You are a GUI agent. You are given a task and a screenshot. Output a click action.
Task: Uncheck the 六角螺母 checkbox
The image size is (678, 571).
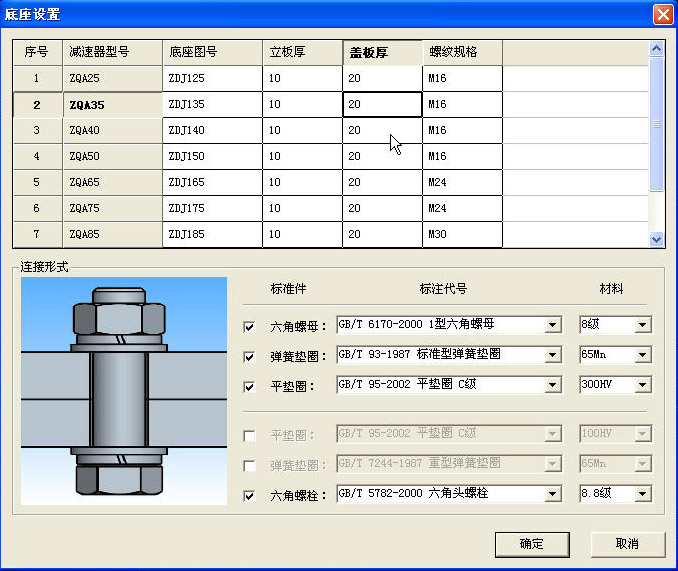(250, 326)
